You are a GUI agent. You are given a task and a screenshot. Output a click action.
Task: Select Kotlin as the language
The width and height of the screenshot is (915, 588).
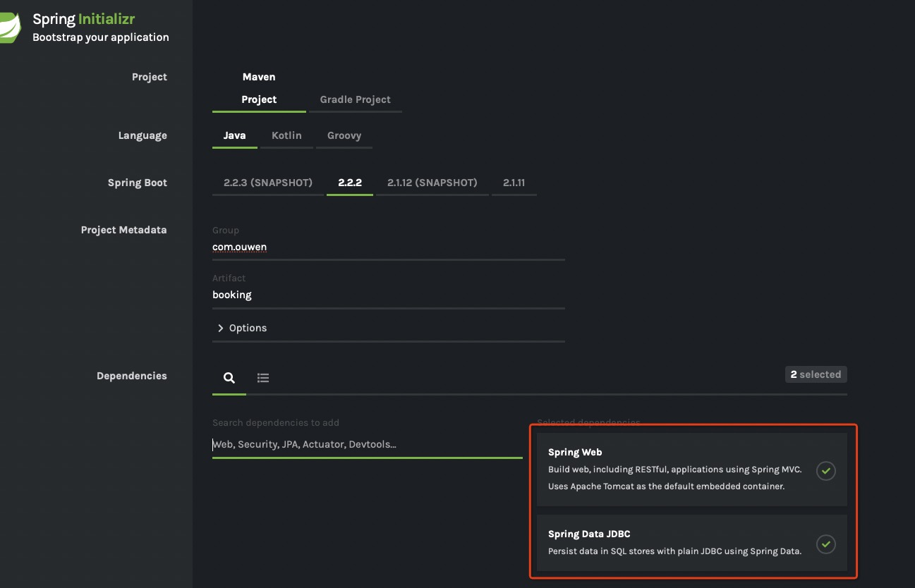[x=286, y=135]
